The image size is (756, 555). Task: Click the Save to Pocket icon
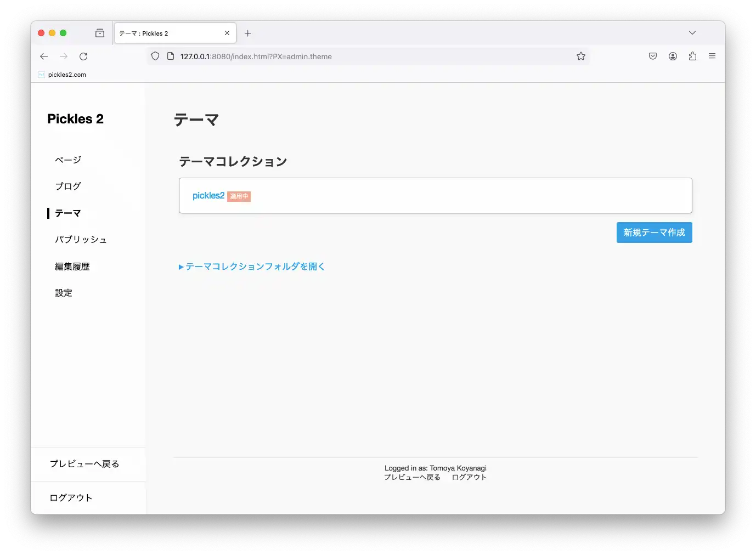tap(653, 56)
